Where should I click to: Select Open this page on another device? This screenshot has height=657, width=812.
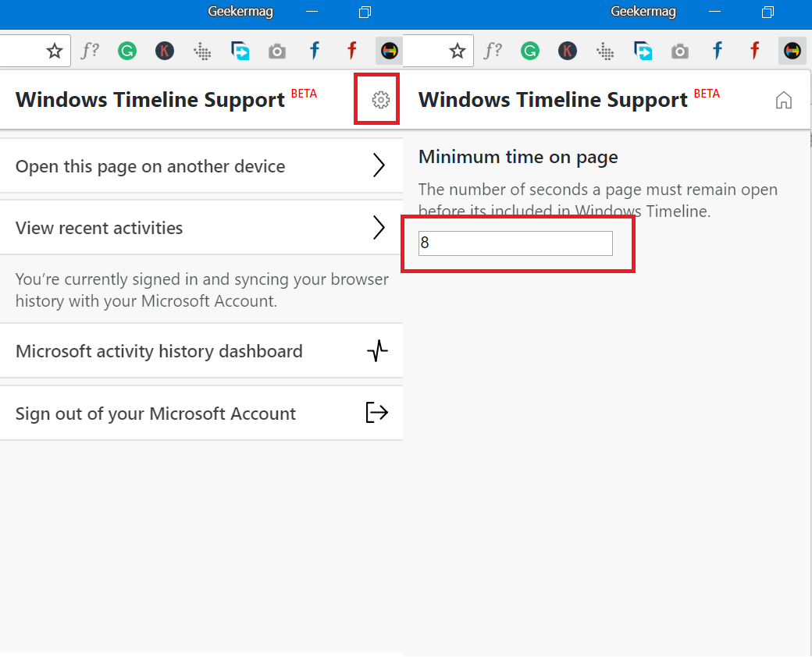[x=201, y=166]
